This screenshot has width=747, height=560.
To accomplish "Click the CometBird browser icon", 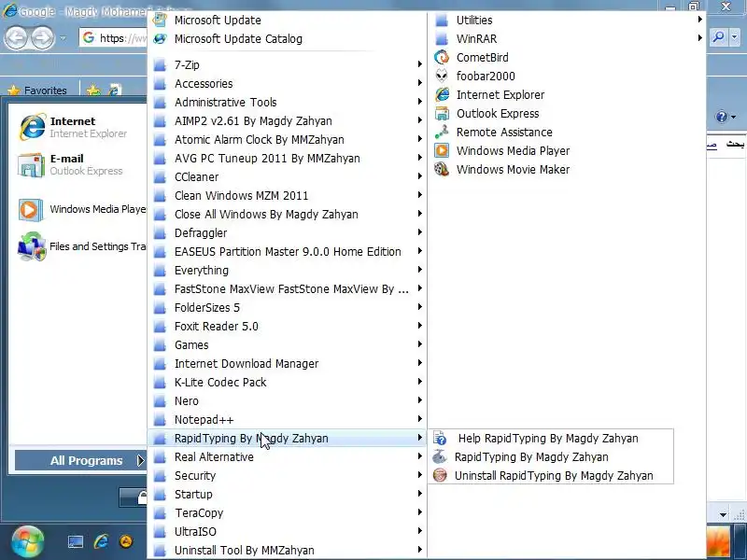I will [x=442, y=57].
